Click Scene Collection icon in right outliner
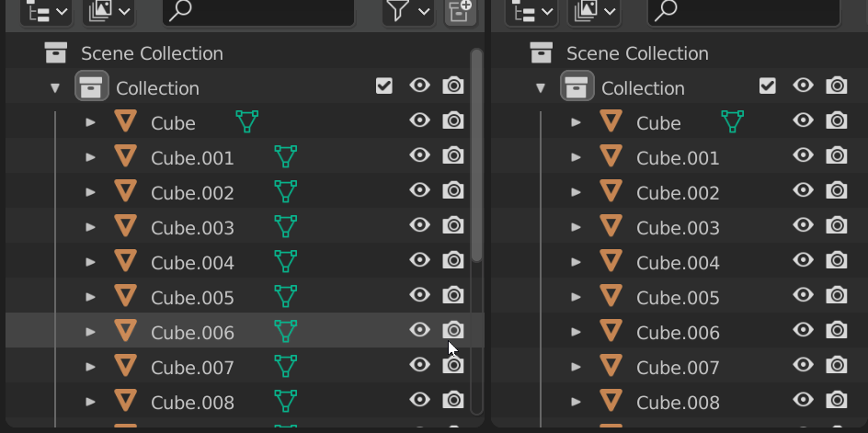 [x=542, y=52]
